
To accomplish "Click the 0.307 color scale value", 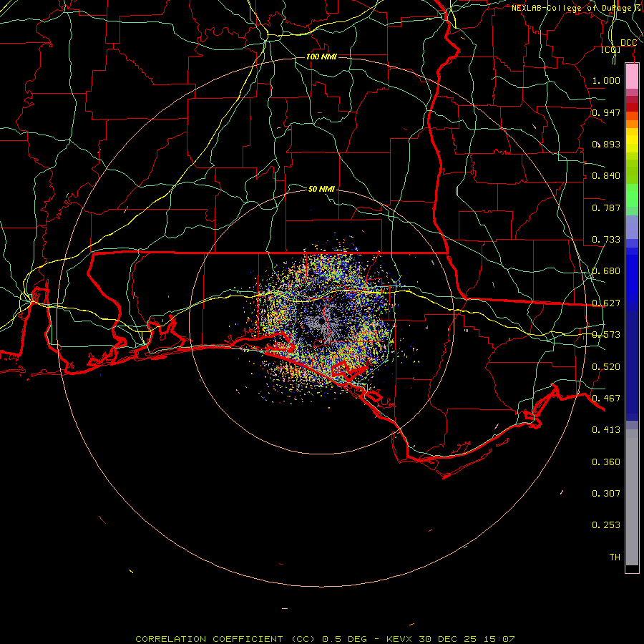I will 606,494.
